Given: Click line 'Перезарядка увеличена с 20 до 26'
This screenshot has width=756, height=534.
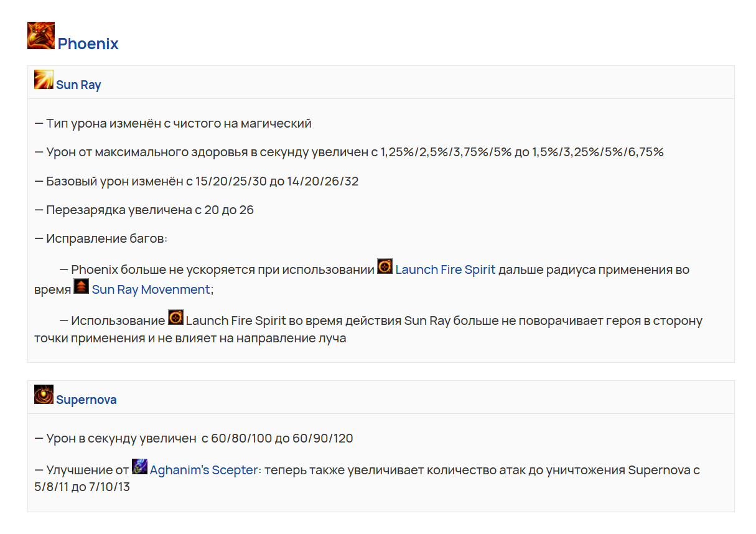Looking at the screenshot, I should (x=144, y=210).
